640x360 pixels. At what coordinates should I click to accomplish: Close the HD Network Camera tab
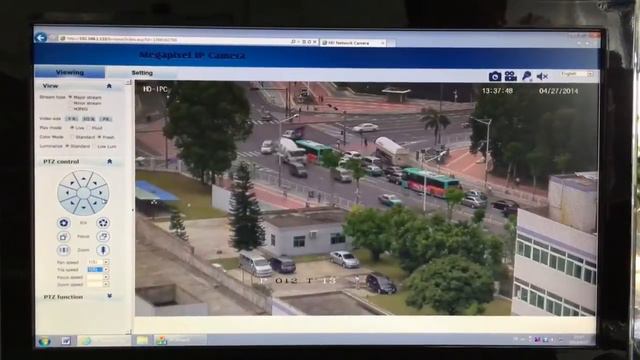click(383, 43)
